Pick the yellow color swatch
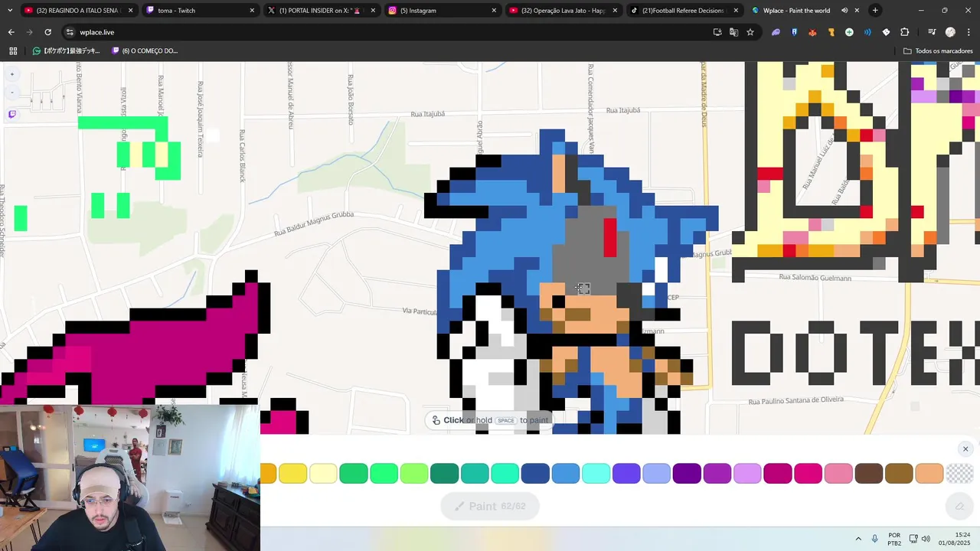The image size is (980, 551). point(292,473)
